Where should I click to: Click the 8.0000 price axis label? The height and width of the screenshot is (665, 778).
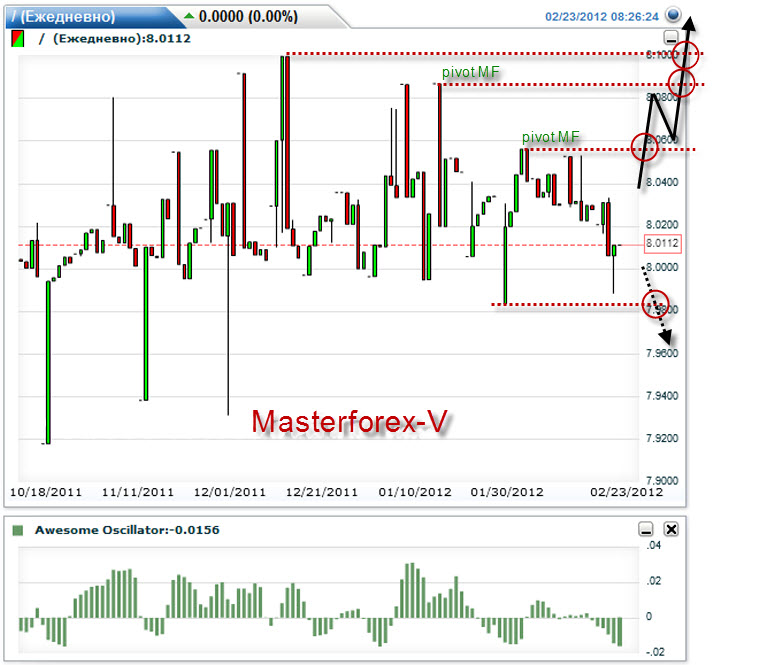pyautogui.click(x=662, y=267)
